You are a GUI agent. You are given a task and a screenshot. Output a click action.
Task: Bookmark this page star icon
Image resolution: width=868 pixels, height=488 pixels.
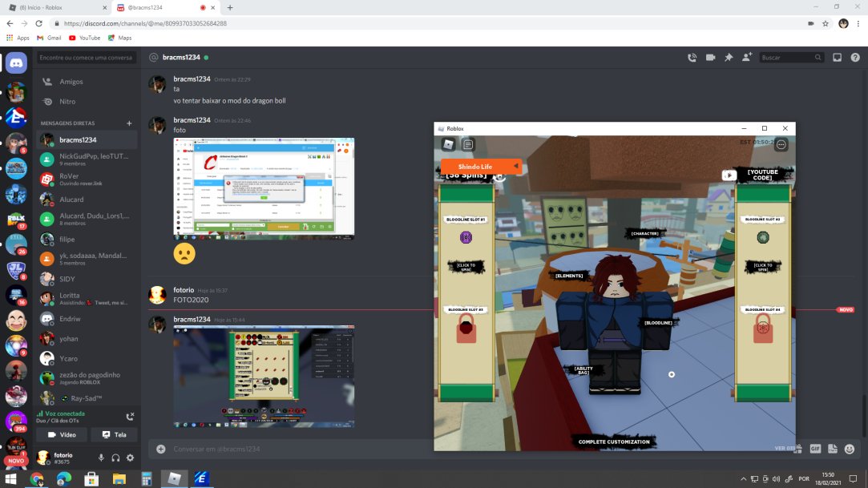826,23
